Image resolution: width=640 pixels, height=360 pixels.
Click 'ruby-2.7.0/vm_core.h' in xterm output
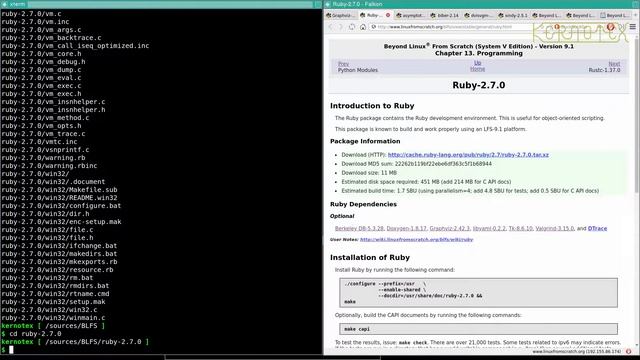coord(41,53)
